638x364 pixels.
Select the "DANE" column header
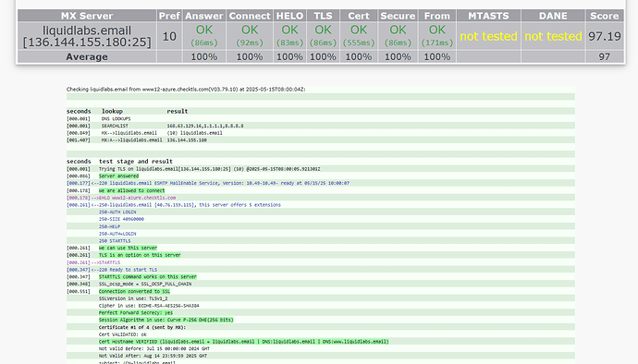(x=553, y=16)
